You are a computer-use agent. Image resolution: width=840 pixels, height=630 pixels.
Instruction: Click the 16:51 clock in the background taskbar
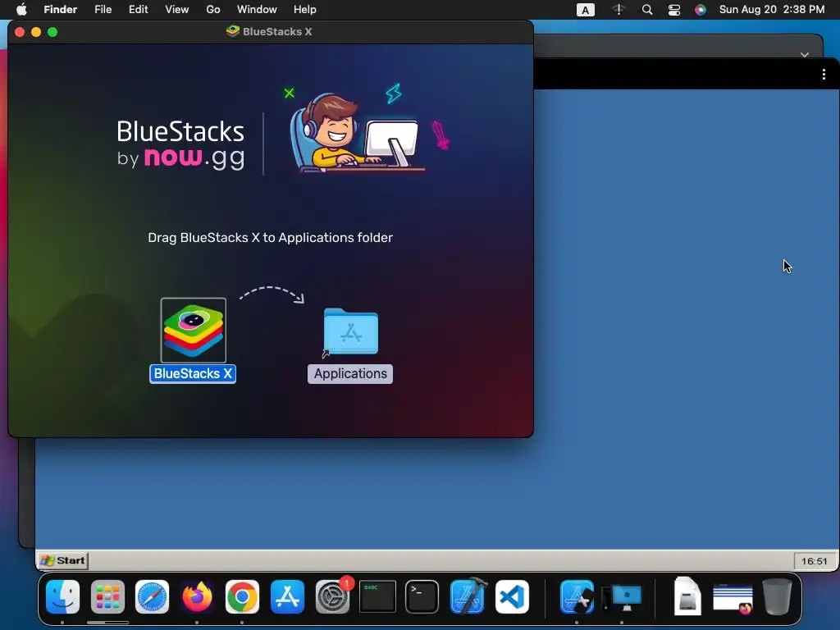[x=814, y=561]
